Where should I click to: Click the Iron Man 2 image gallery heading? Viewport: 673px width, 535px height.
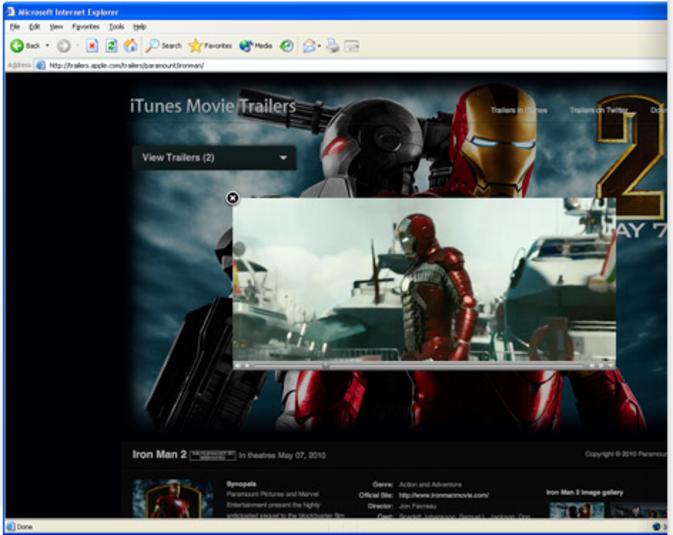[x=585, y=492]
